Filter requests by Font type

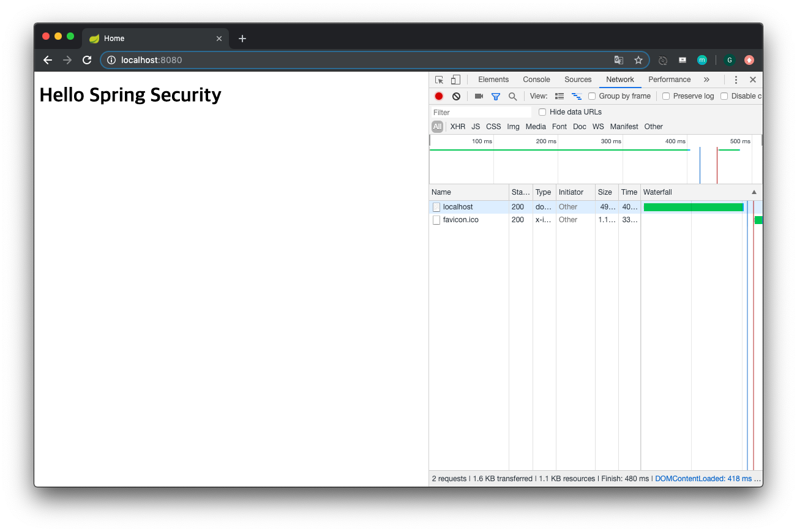coord(559,127)
